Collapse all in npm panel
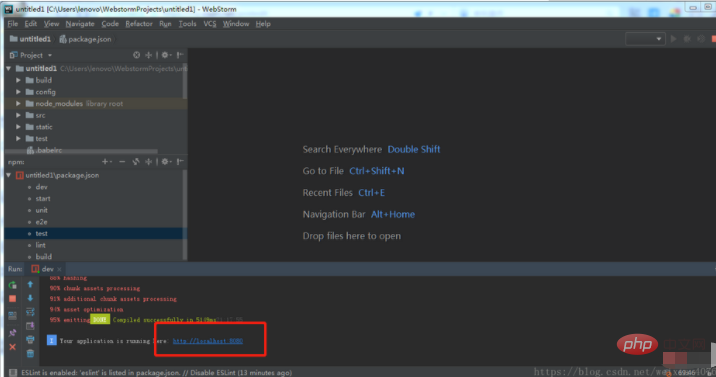Viewport: 716px width, 377px height. [148, 162]
